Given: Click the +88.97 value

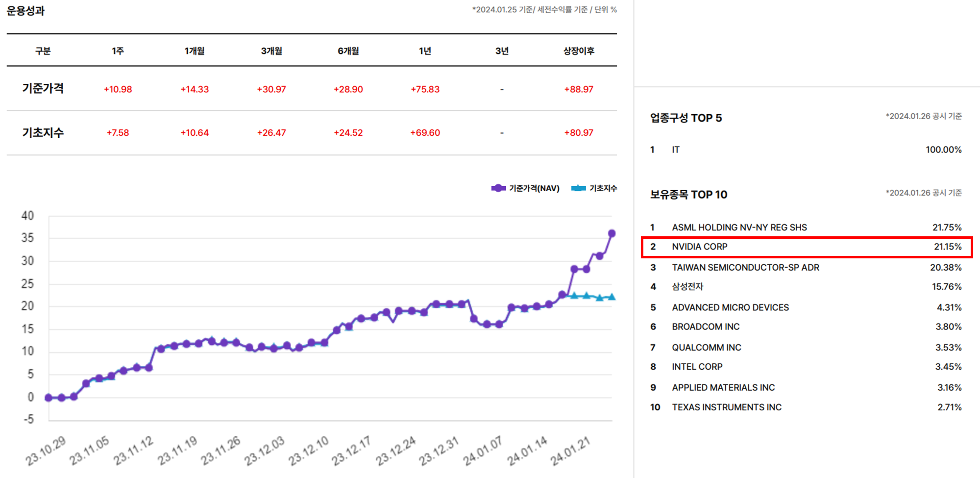Looking at the screenshot, I should click(x=579, y=89).
